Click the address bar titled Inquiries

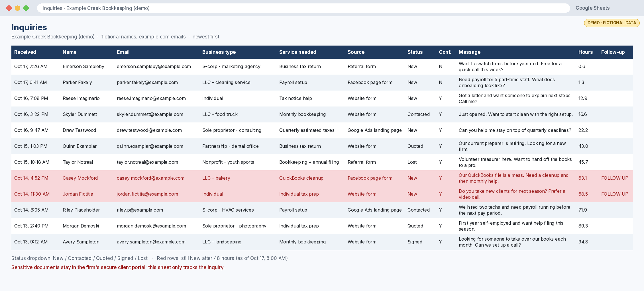[303, 8]
